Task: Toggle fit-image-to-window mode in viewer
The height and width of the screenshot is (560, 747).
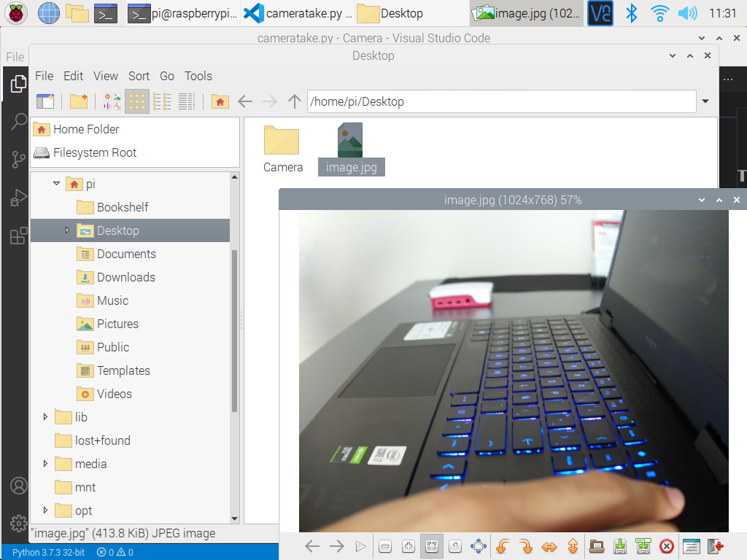Action: coord(431,546)
